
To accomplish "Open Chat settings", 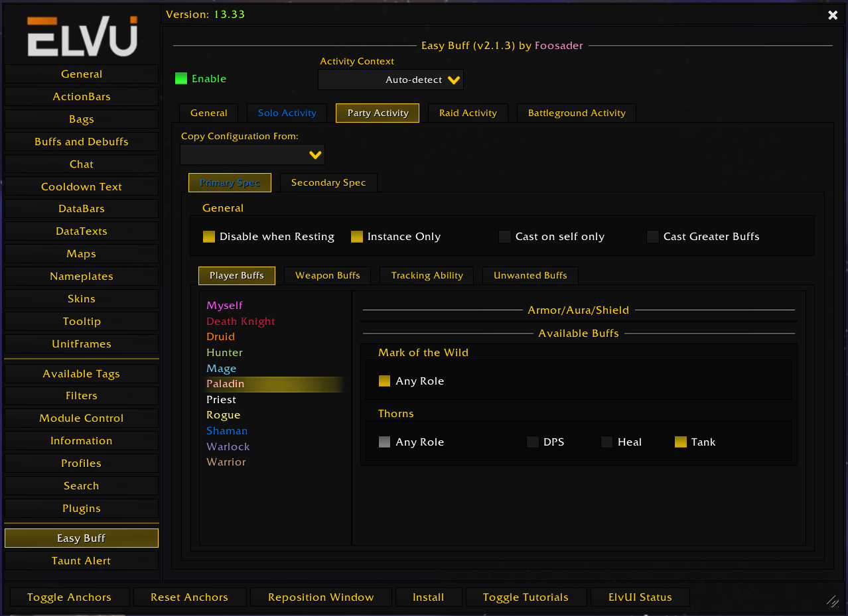I will pyautogui.click(x=82, y=164).
